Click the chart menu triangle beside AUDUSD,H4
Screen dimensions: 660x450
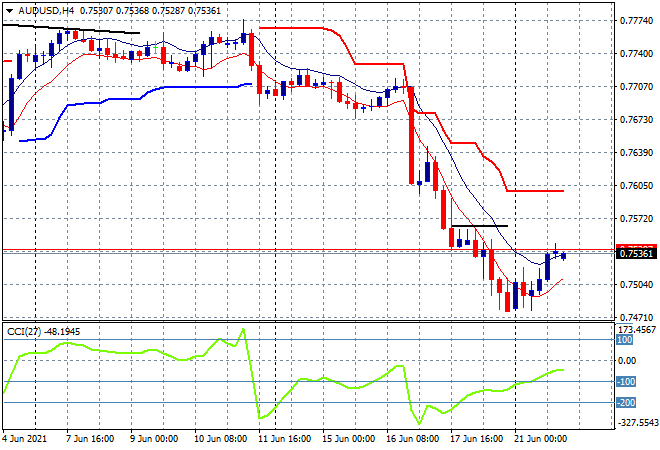click(x=9, y=11)
